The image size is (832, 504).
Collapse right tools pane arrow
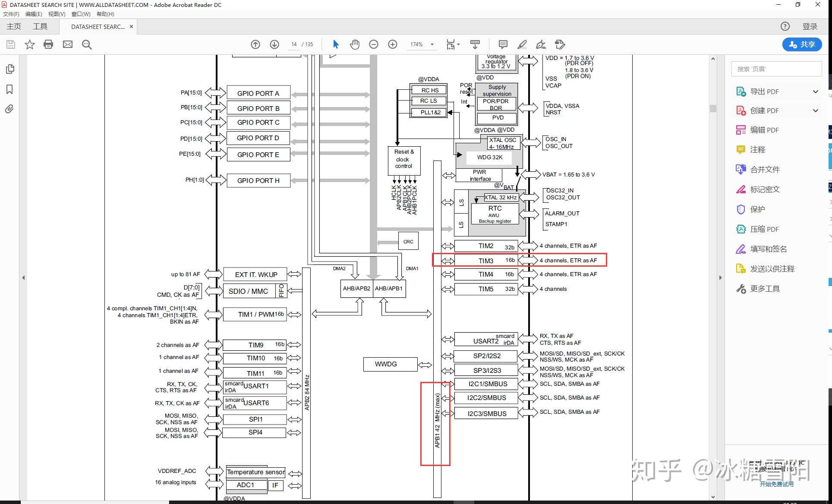[x=720, y=278]
